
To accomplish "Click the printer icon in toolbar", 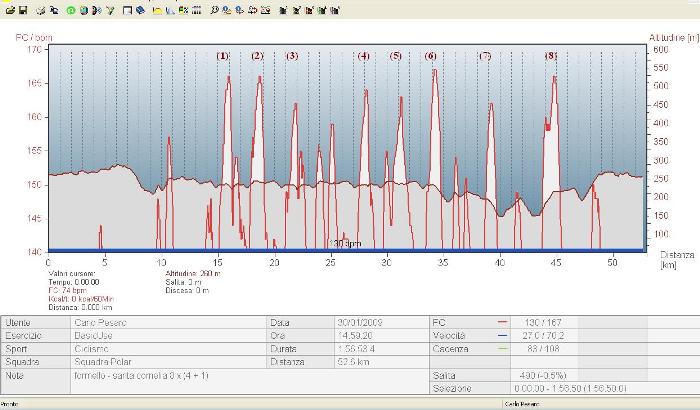I will (40, 10).
